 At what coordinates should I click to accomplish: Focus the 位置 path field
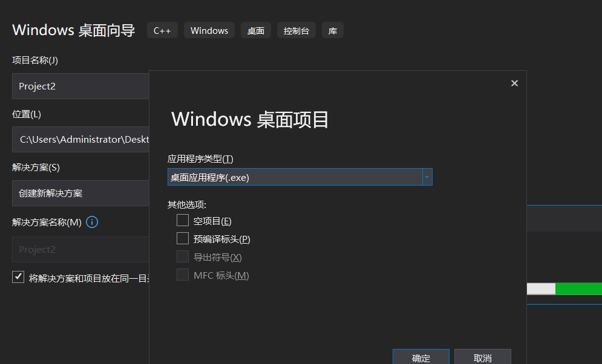pyautogui.click(x=80, y=140)
